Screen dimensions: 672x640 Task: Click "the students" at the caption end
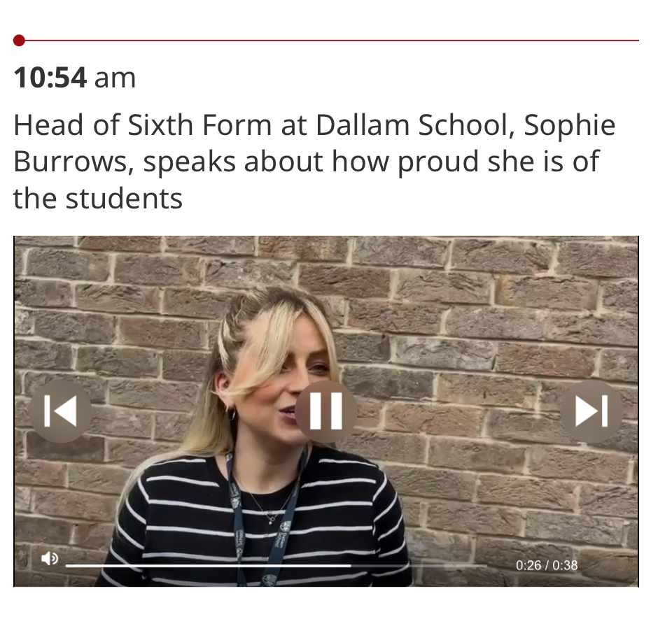click(x=98, y=199)
